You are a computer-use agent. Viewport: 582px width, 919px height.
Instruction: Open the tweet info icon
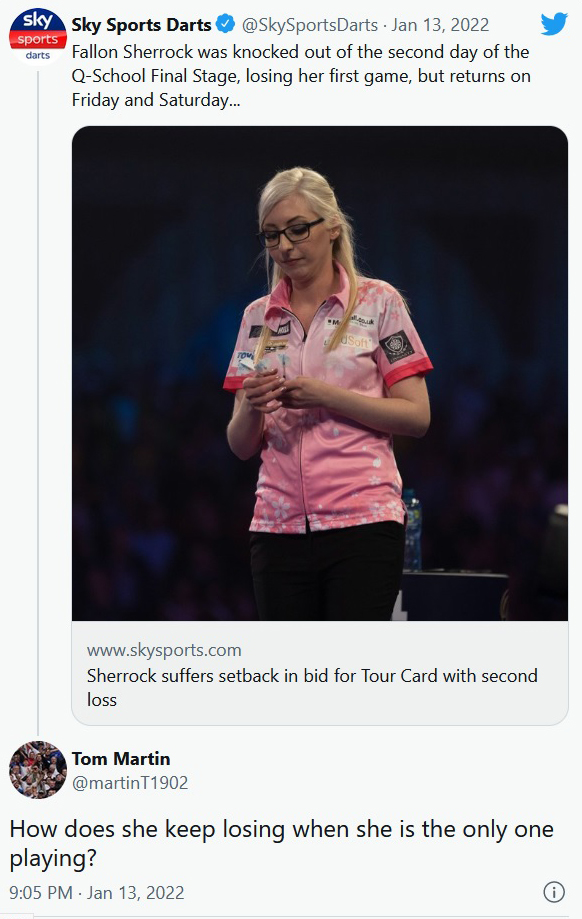coord(554,891)
